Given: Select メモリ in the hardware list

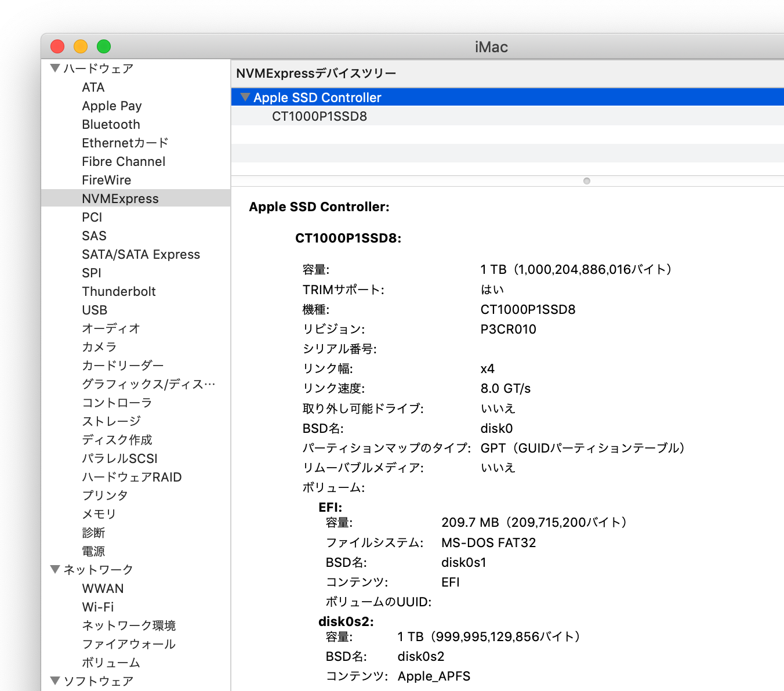Looking at the screenshot, I should coord(99,514).
